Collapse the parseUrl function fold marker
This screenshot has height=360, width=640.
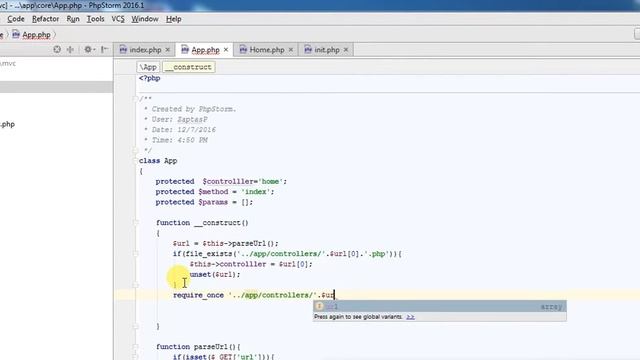135,347
